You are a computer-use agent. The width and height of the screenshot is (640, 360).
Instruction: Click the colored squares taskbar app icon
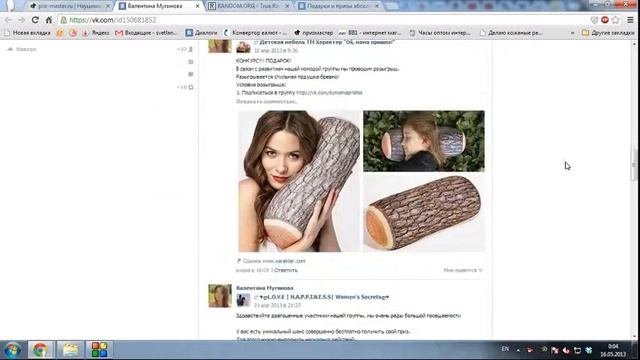click(99, 350)
